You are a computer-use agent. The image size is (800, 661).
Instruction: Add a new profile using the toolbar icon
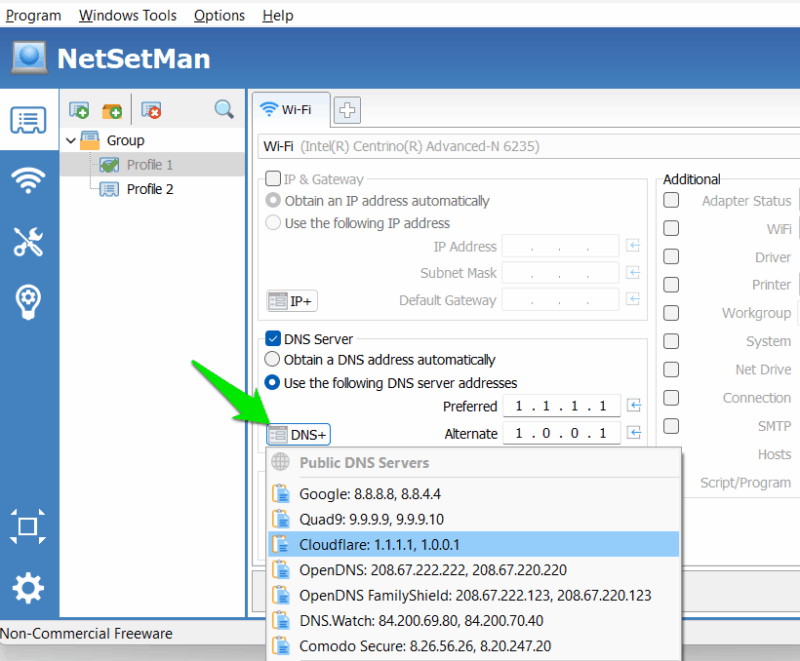click(x=81, y=110)
